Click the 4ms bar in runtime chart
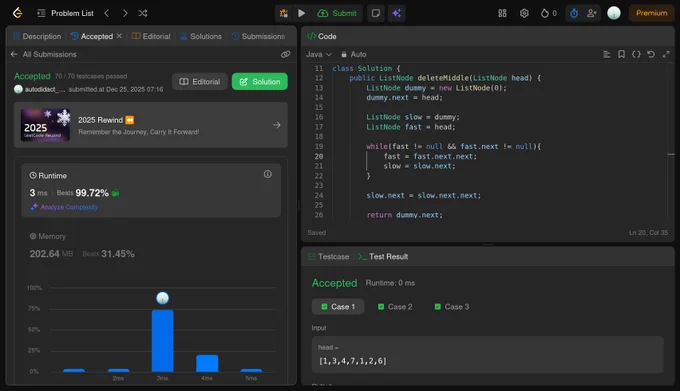 pos(207,363)
